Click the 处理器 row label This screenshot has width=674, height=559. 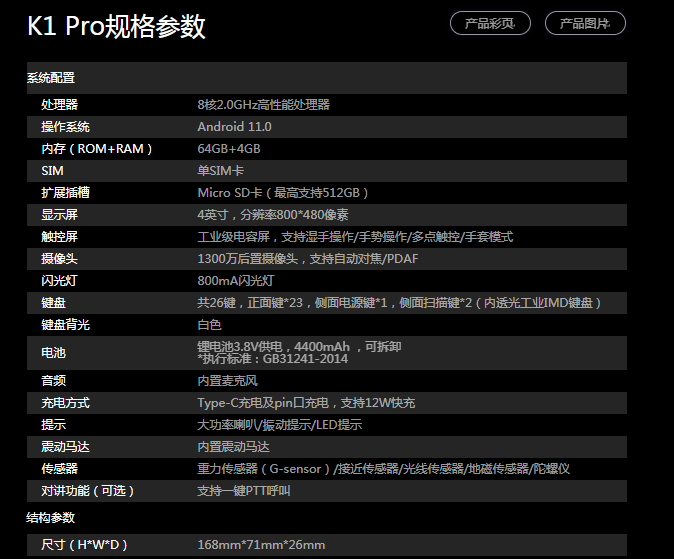point(59,104)
